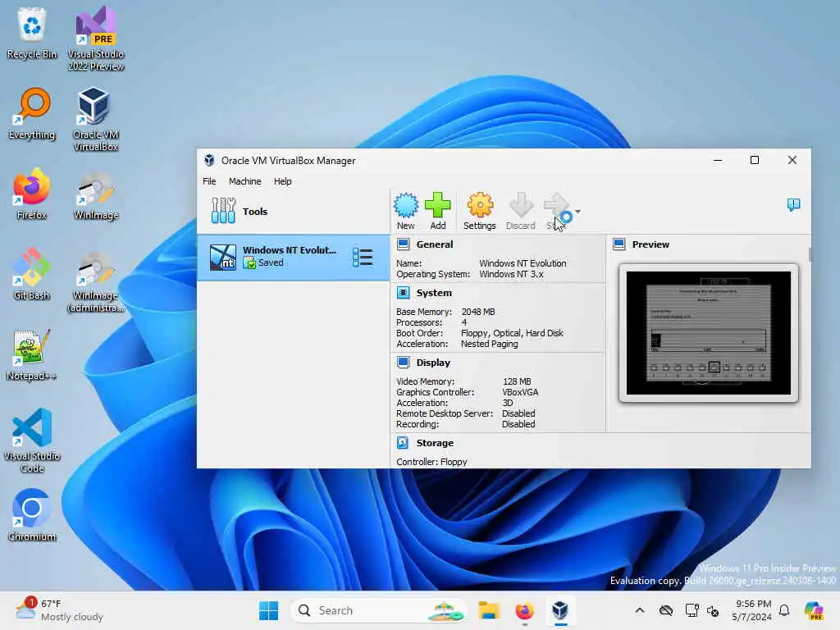Click the taskbar Search box
Image resolution: width=840 pixels, height=630 pixels.
[378, 610]
